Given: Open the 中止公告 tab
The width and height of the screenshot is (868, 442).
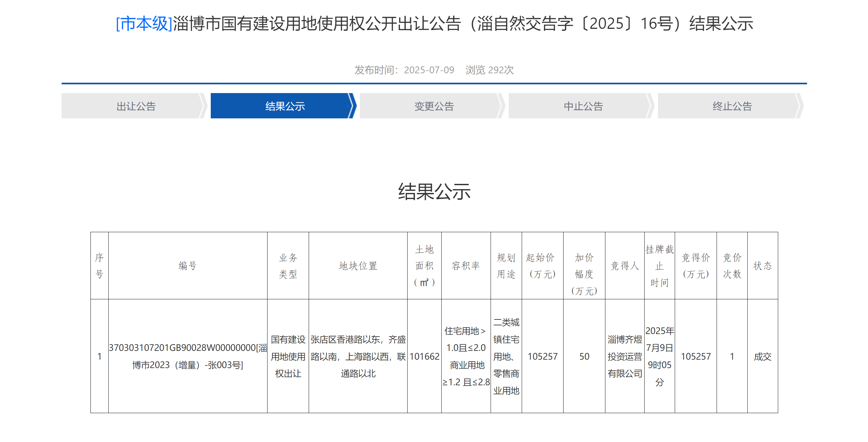Looking at the screenshot, I should click(x=581, y=106).
